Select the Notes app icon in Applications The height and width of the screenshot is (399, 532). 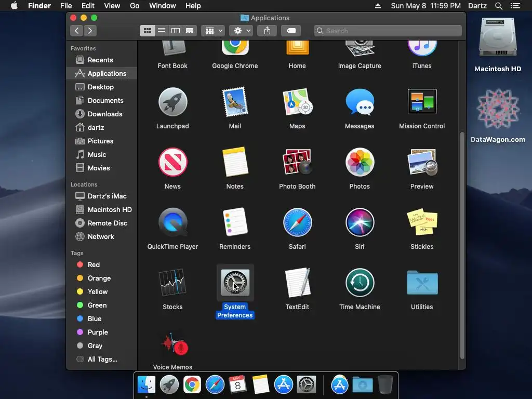coord(235,162)
